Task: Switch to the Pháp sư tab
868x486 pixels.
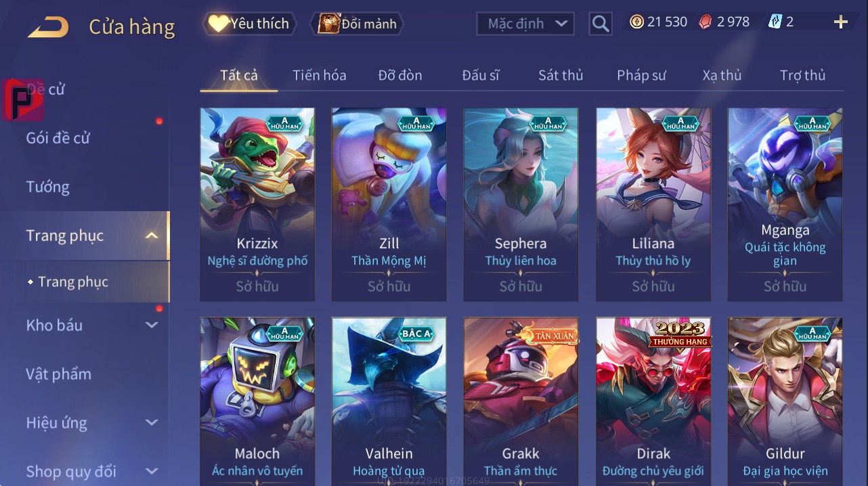Action: click(641, 75)
